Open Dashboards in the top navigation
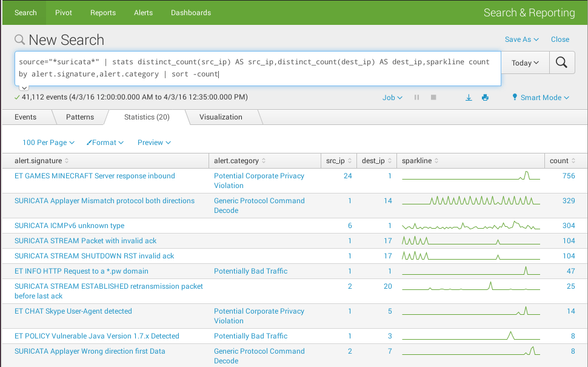The width and height of the screenshot is (588, 367). [x=191, y=13]
